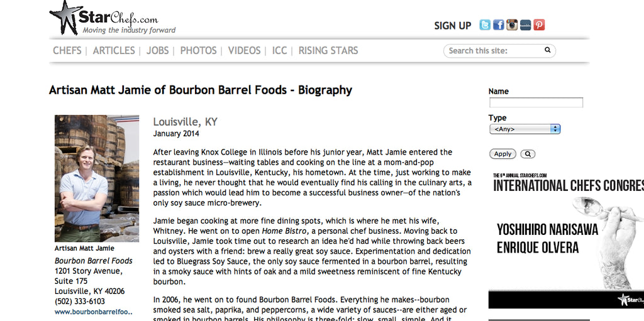Open the Facebook social icon
This screenshot has width=644, height=321.
(x=498, y=25)
